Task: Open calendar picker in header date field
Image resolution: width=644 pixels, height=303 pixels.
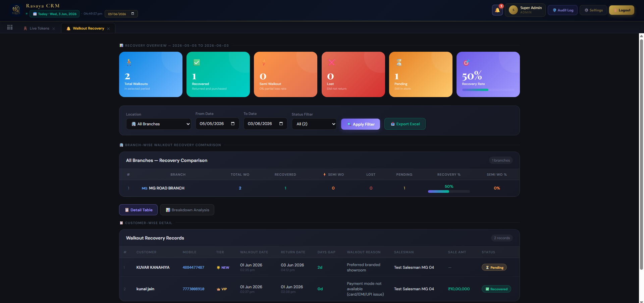Action: (x=132, y=14)
